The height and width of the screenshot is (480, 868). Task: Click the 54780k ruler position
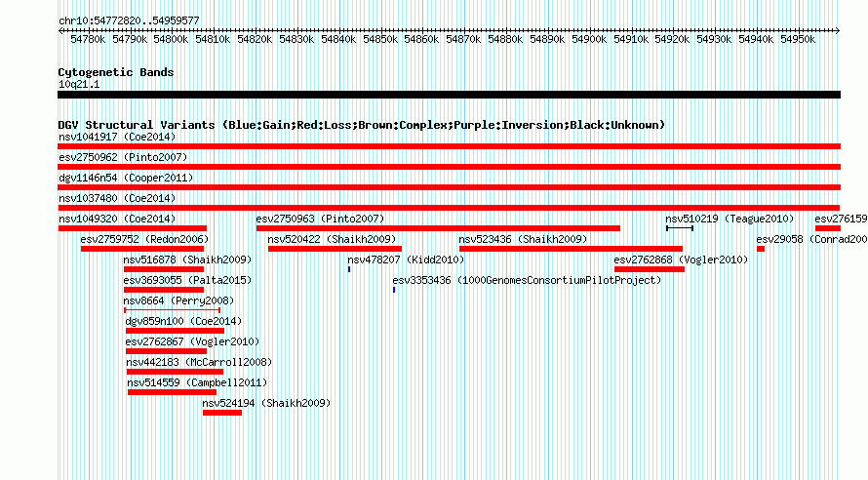click(x=88, y=40)
